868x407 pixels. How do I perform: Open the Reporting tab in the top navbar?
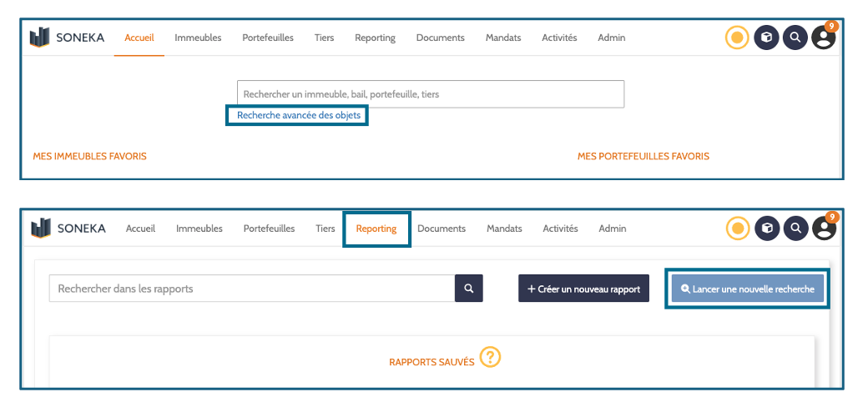[x=376, y=38]
